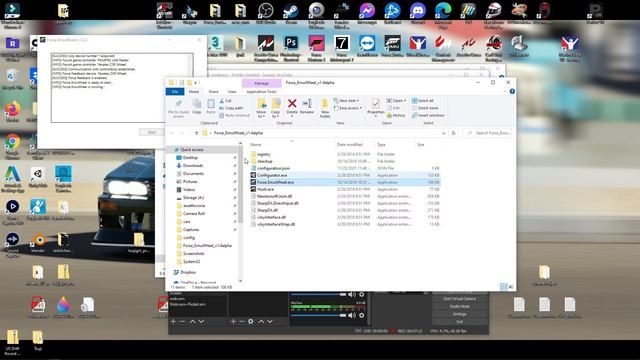
Task: Switch Explorer to large icons view toggle
Action: click(511, 287)
